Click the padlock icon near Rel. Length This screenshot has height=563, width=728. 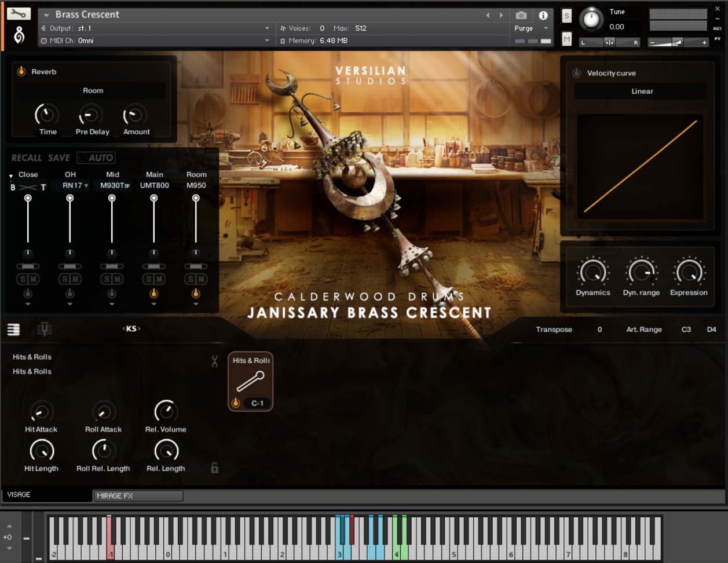(x=215, y=467)
